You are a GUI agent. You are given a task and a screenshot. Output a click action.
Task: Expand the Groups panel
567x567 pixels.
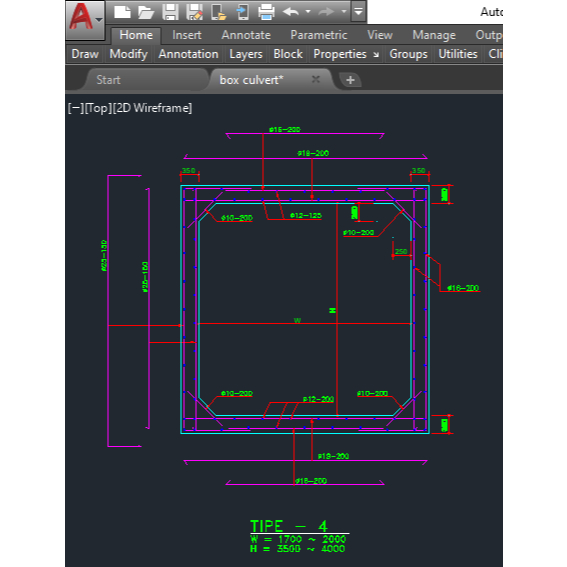pyautogui.click(x=408, y=54)
